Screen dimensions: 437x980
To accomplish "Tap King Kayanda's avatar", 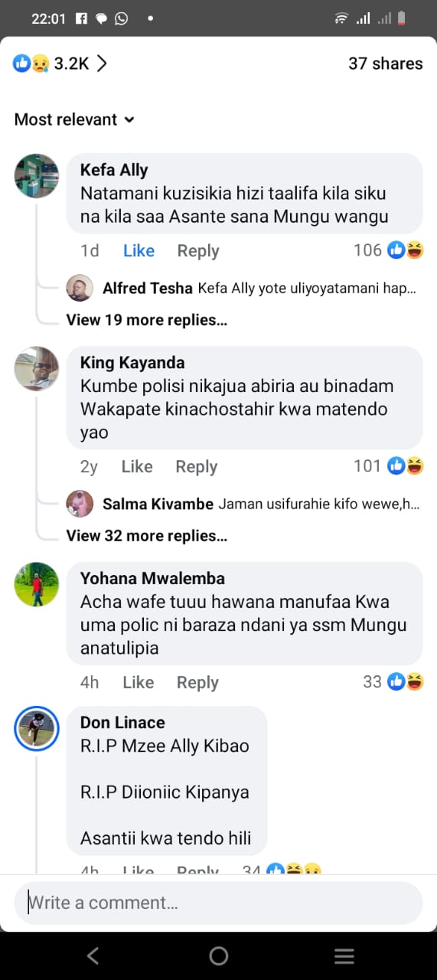I will [x=37, y=368].
